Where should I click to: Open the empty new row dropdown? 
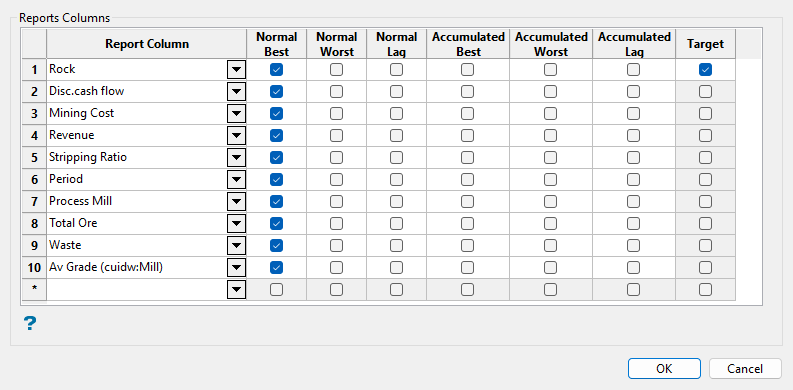click(x=236, y=289)
